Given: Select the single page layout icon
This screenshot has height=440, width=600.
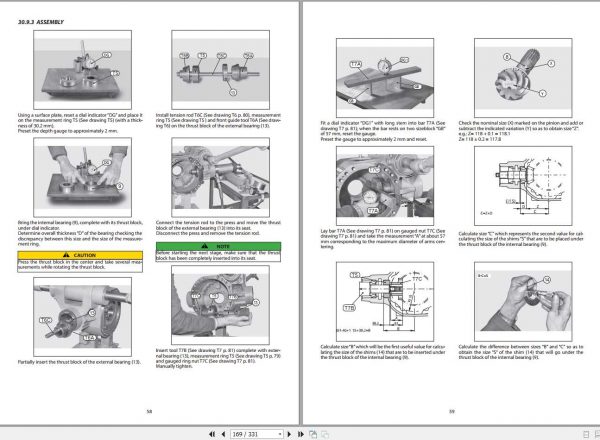Looking at the screenshot, I should (x=585, y=435).
